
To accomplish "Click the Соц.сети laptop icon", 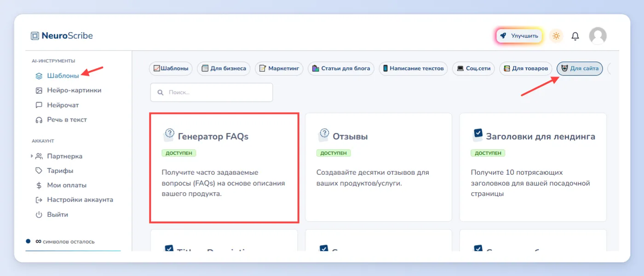I will coord(460,69).
